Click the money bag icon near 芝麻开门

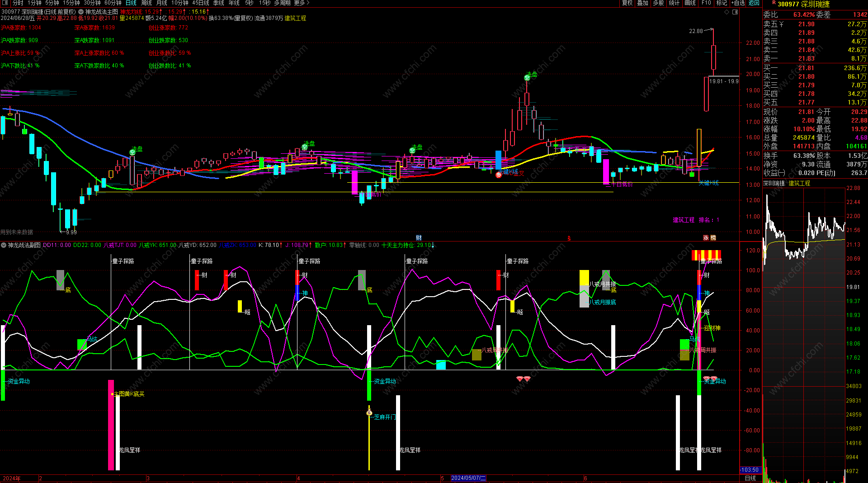coord(369,412)
